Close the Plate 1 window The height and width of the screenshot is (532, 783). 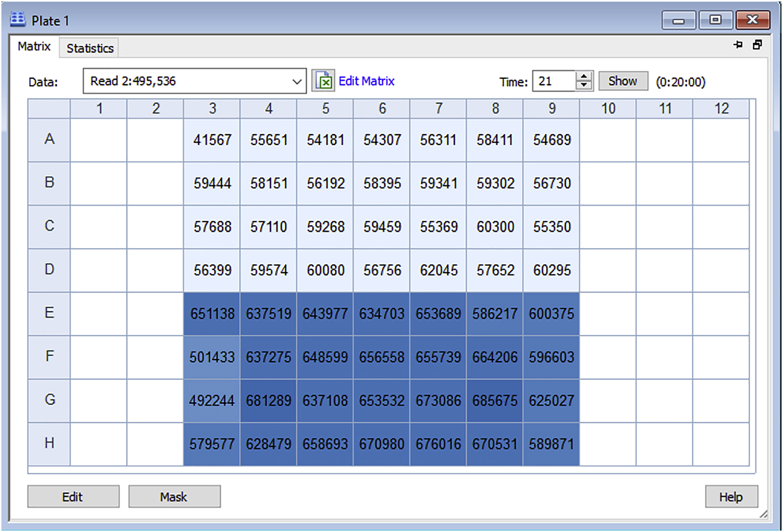(x=753, y=20)
